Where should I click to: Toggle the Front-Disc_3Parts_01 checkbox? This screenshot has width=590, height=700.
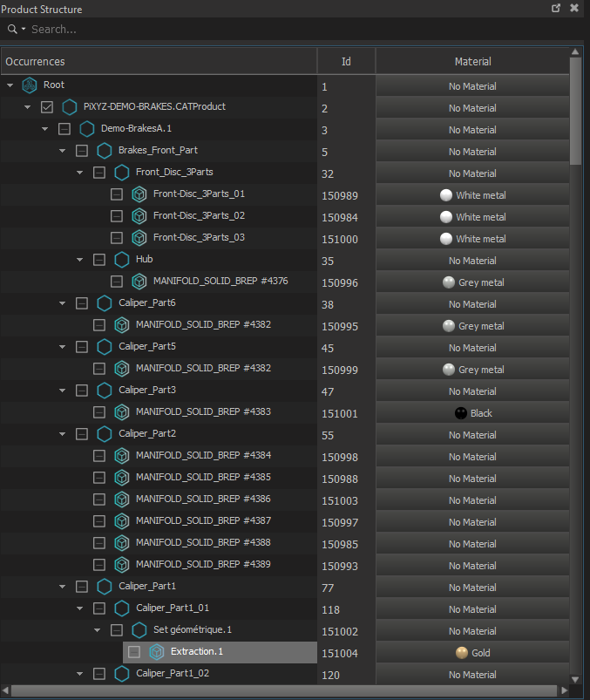pyautogui.click(x=117, y=194)
